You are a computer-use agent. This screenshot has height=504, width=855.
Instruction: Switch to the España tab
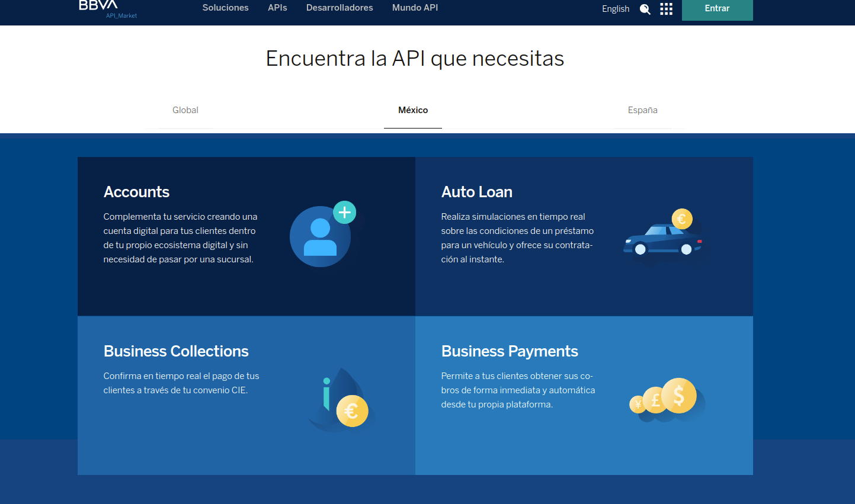point(643,110)
